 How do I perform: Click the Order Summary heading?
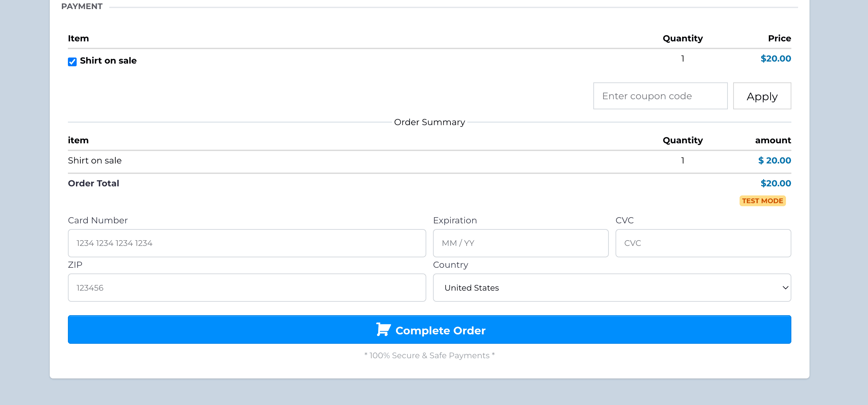429,122
